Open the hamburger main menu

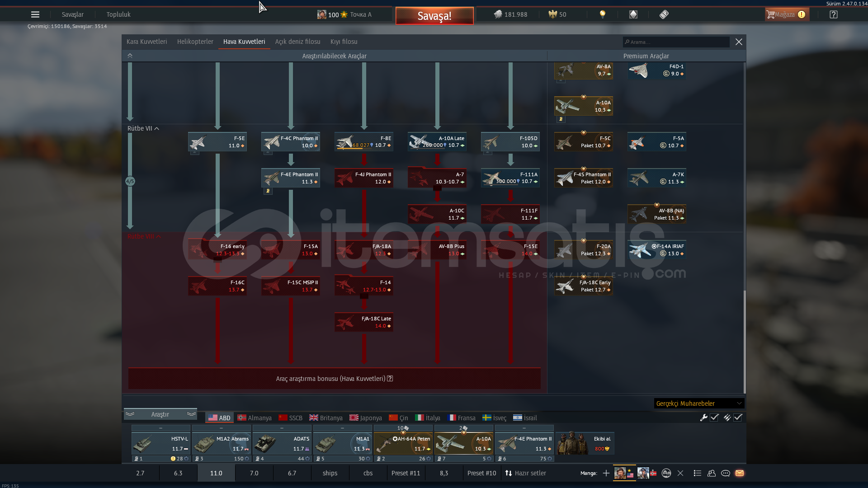[x=35, y=14]
